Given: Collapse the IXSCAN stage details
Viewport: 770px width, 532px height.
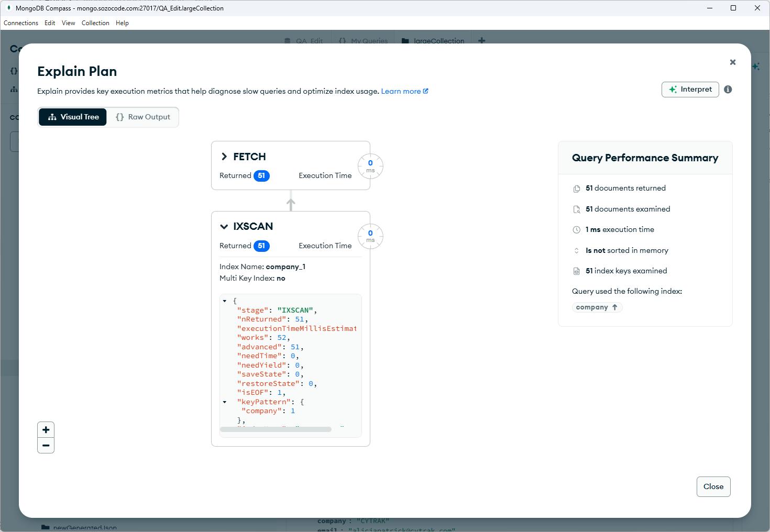Looking at the screenshot, I should tap(224, 227).
